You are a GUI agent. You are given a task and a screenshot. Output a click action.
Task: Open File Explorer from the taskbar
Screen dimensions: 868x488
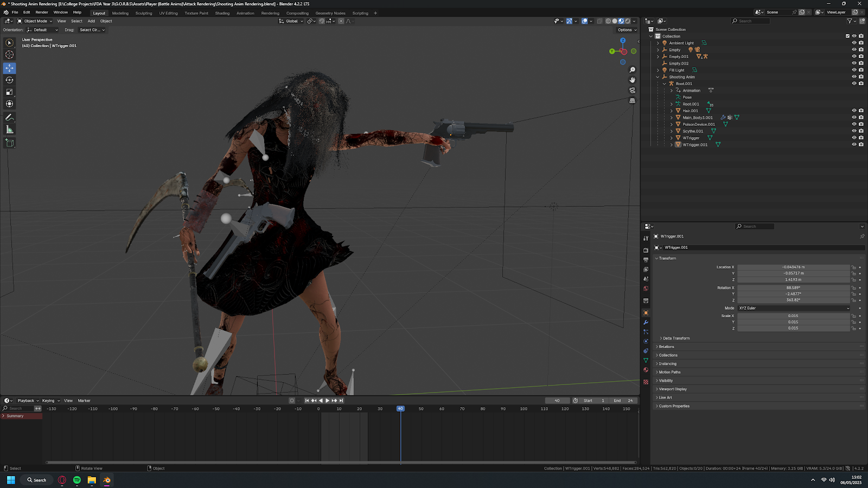[92, 480]
